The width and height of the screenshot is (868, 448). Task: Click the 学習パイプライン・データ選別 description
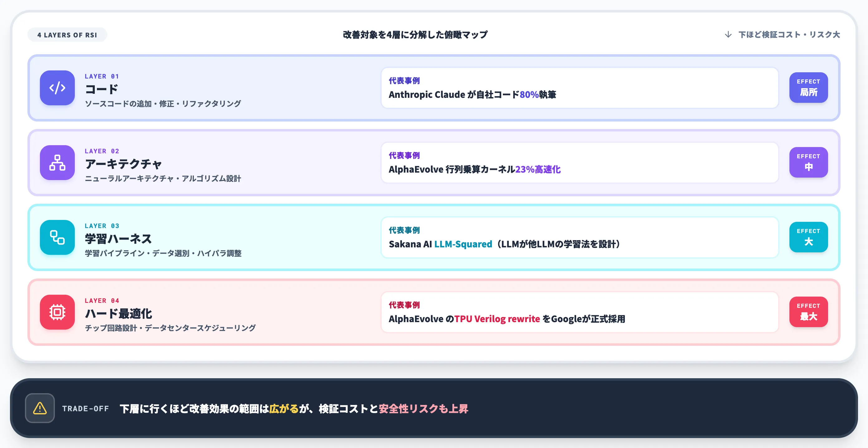coord(163,253)
